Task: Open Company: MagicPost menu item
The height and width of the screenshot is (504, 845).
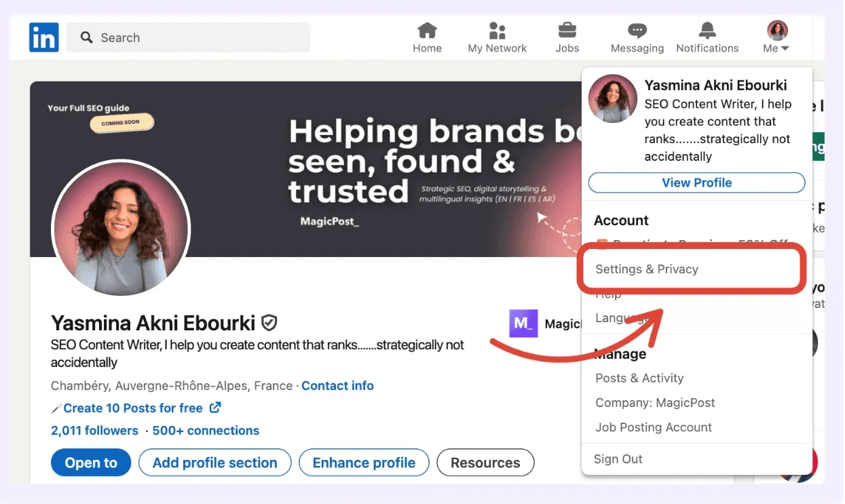Action: pyautogui.click(x=655, y=403)
